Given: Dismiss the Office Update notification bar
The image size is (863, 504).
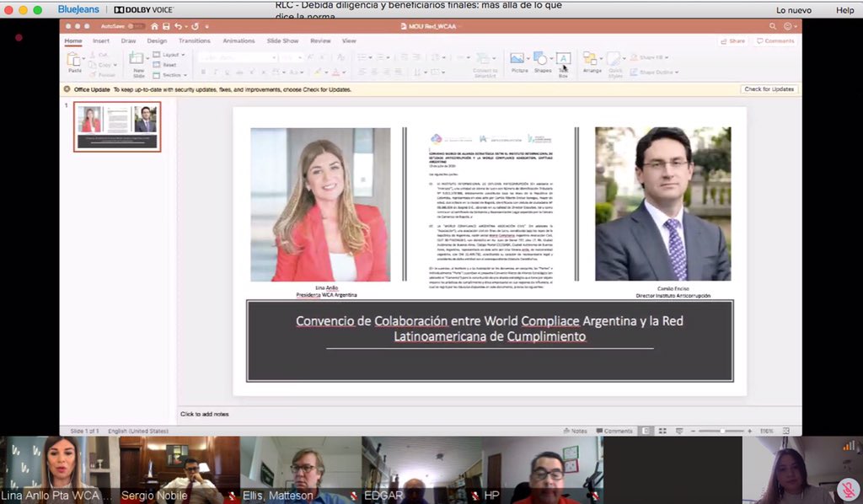Looking at the screenshot, I should coord(67,89).
